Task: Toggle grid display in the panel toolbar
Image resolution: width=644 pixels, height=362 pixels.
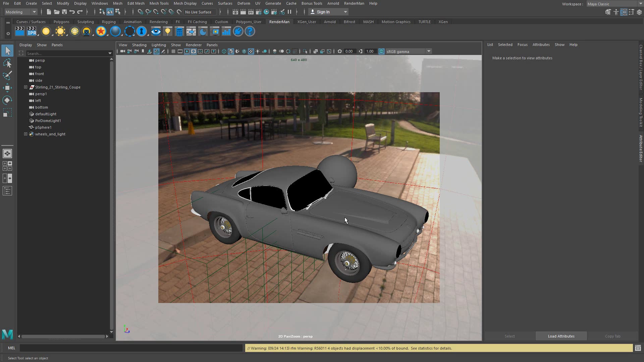Action: pyautogui.click(x=174, y=51)
